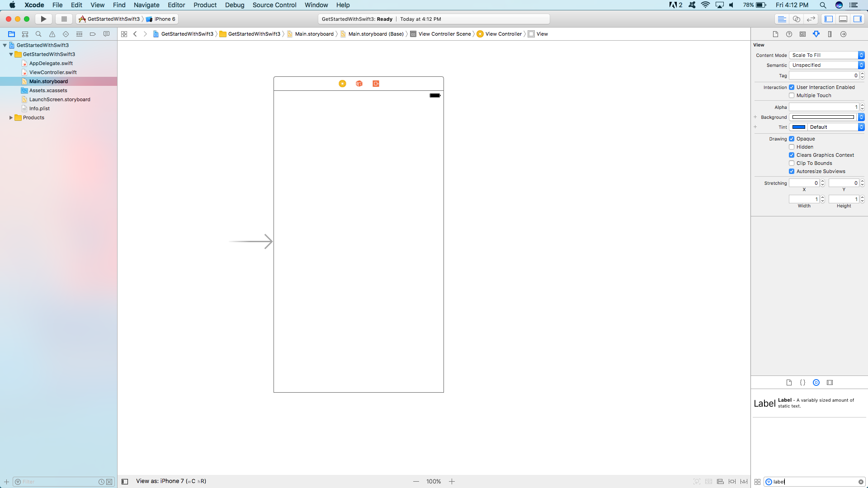The image size is (868, 488).
Task: Select the Editor menu item
Action: 176,5
